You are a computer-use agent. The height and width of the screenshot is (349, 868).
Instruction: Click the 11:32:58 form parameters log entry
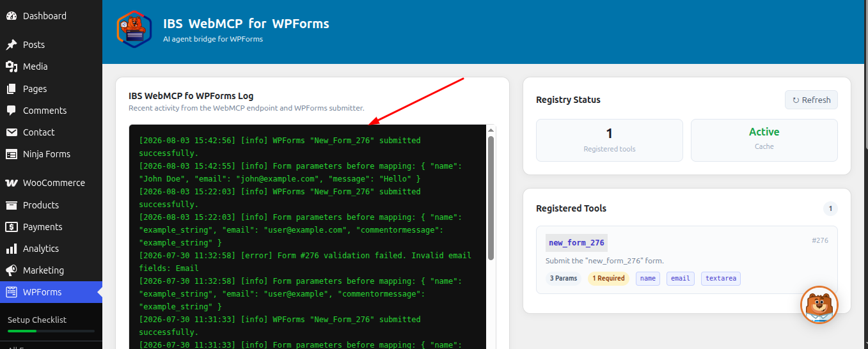pyautogui.click(x=301, y=293)
